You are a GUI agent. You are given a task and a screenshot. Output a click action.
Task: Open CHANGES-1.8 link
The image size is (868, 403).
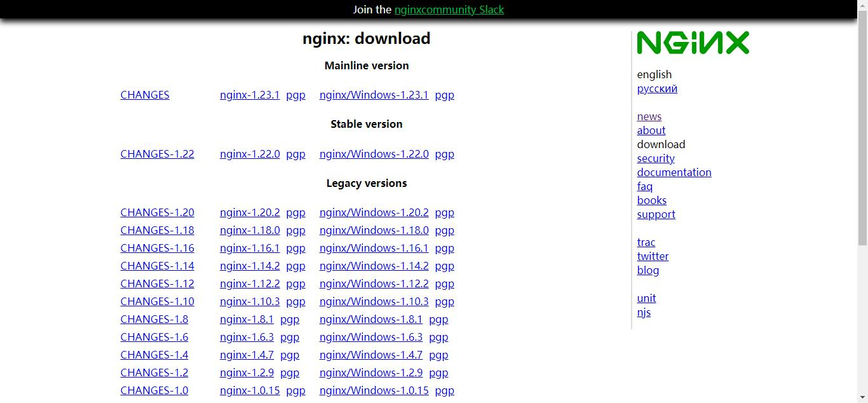pyautogui.click(x=154, y=319)
